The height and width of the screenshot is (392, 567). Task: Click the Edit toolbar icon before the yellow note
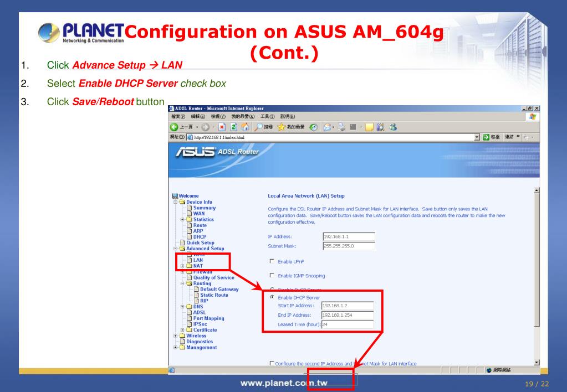353,127
